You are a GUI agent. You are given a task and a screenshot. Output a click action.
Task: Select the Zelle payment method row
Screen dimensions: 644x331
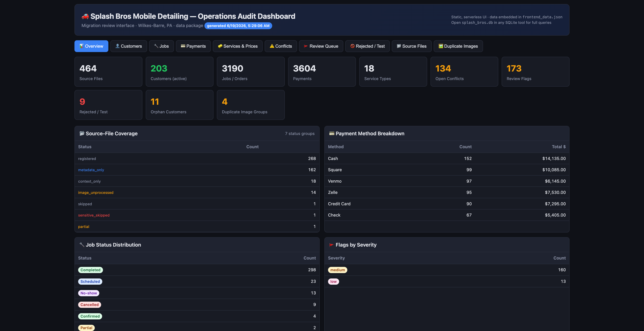[x=447, y=192]
